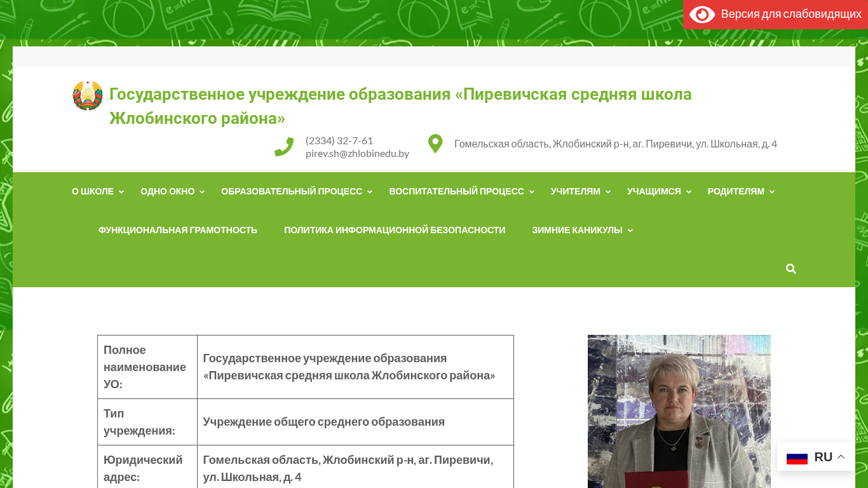Screen dimensions: 868x488
Task: Expand the О ШКОЛЕ menu chevron
Action: pyautogui.click(x=121, y=192)
